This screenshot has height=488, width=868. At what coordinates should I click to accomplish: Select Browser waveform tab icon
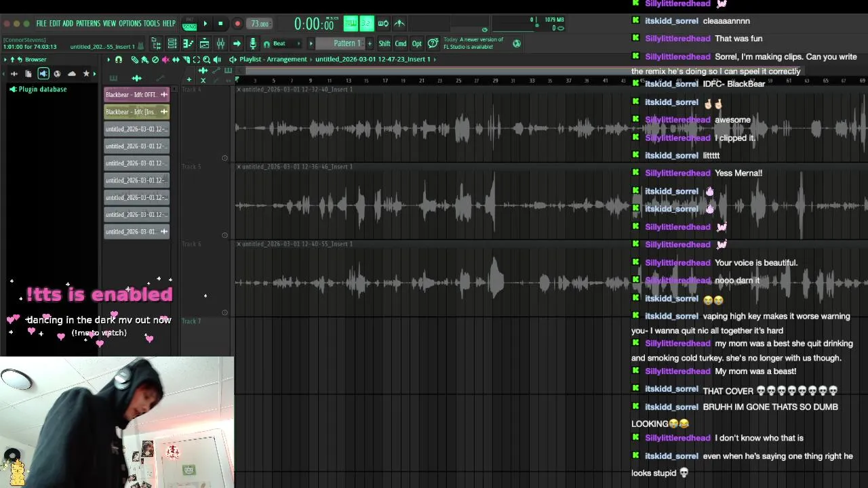(14, 73)
